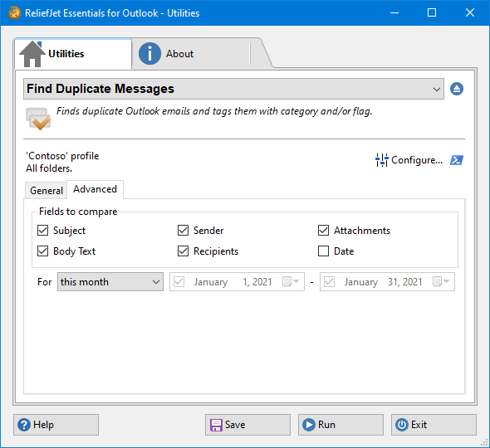Click the ReliefJet app icon in title bar
This screenshot has height=448, width=490.
[x=14, y=12]
